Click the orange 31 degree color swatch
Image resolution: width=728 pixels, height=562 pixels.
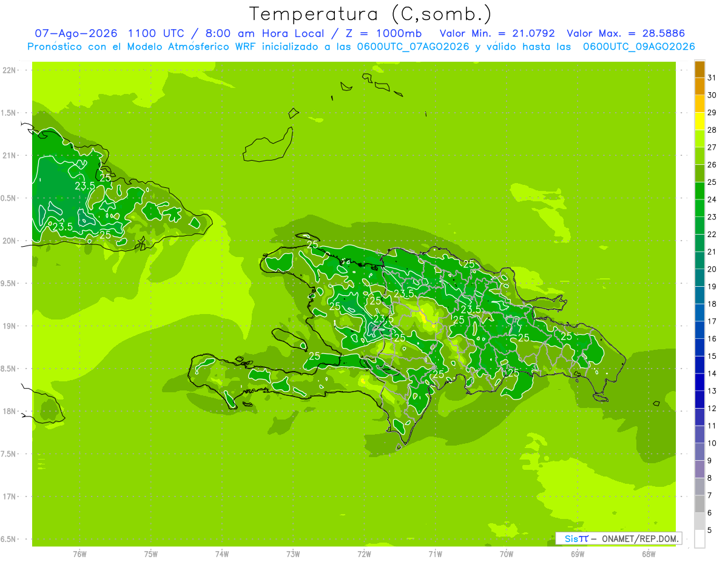699,69
